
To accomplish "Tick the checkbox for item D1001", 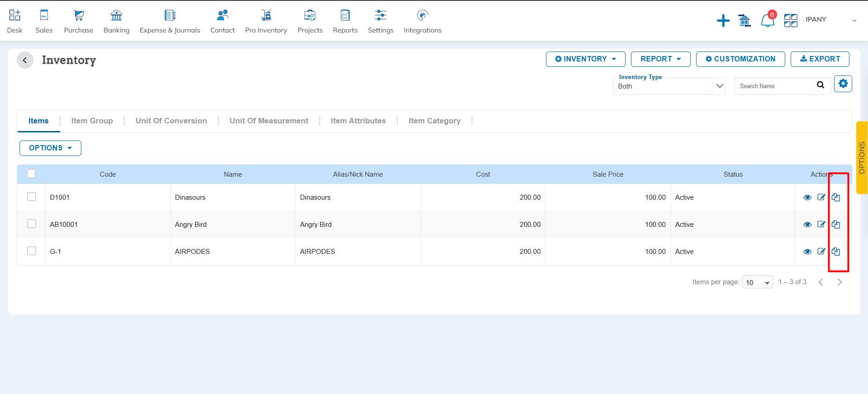I will pyautogui.click(x=32, y=197).
